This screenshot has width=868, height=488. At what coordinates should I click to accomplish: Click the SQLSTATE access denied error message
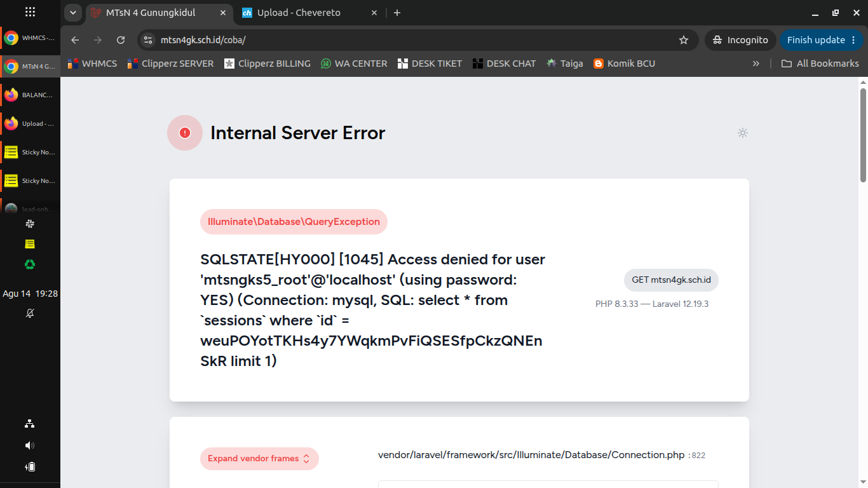click(x=373, y=310)
